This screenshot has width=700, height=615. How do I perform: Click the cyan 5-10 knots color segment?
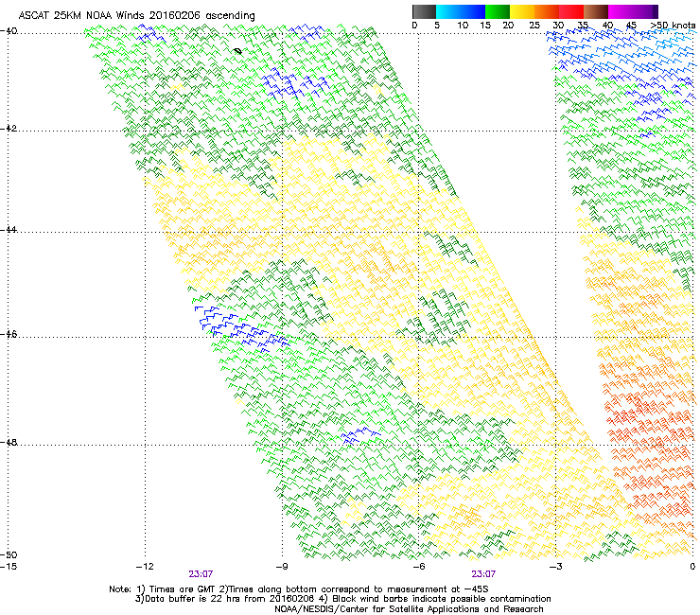tap(448, 11)
